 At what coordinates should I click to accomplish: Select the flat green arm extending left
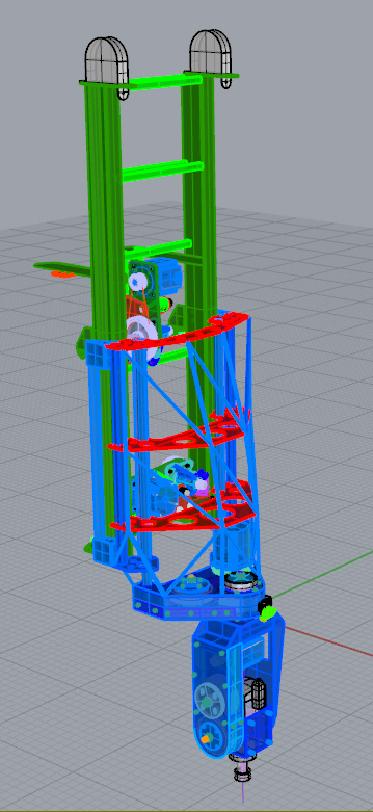(x=61, y=268)
